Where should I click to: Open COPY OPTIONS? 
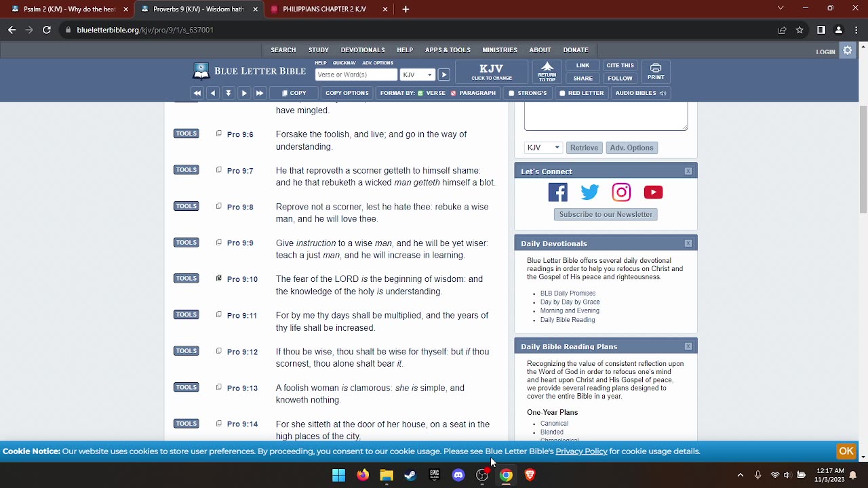click(x=347, y=93)
